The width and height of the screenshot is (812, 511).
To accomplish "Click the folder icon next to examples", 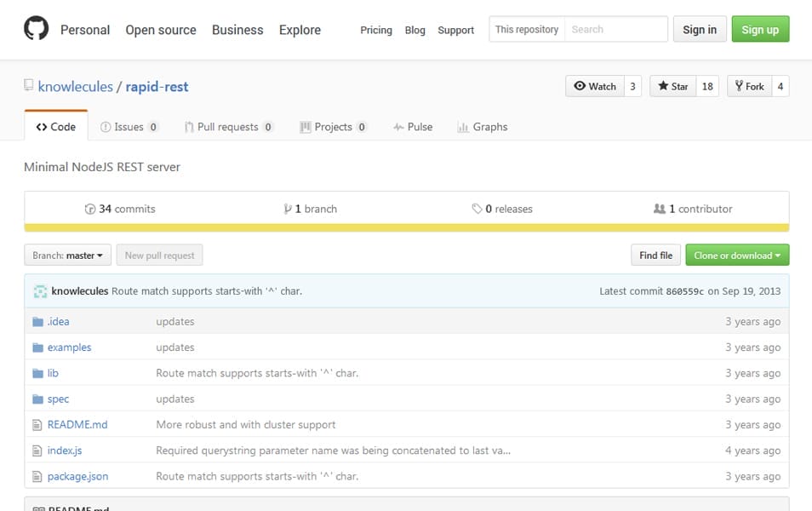I will pos(37,347).
